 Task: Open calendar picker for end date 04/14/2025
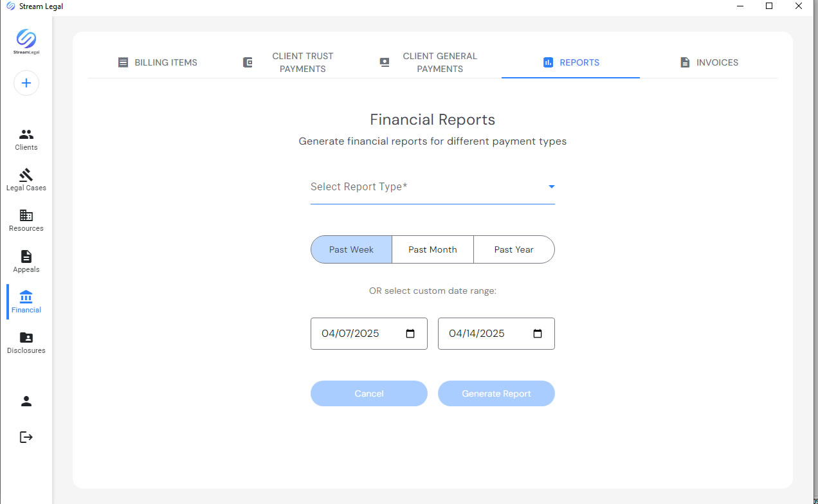pyautogui.click(x=538, y=334)
